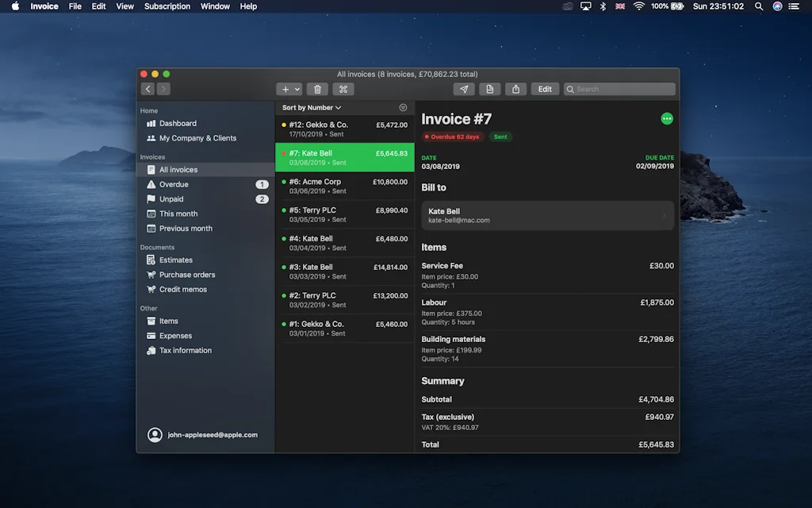
Task: Open the Expenses section
Action: [176, 336]
